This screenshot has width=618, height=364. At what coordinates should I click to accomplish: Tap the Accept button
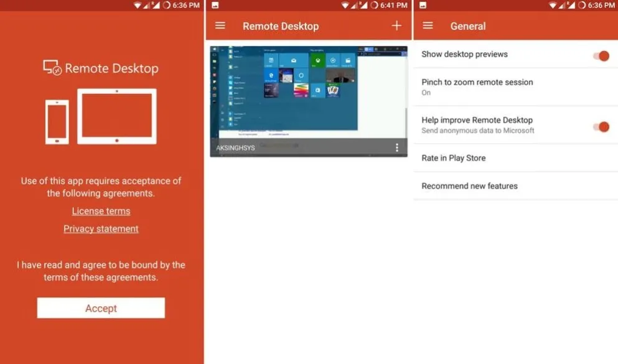click(x=101, y=307)
